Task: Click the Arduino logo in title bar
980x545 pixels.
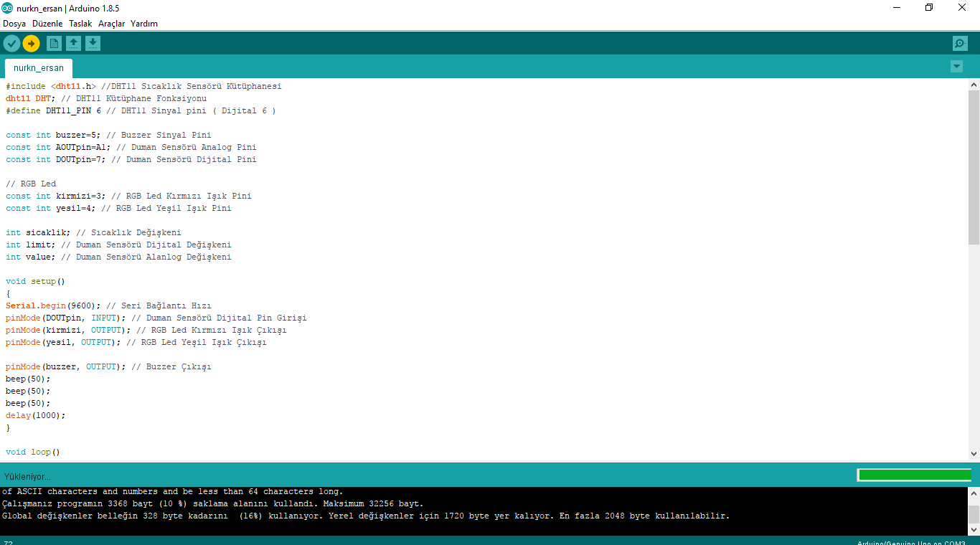Action: click(x=7, y=8)
